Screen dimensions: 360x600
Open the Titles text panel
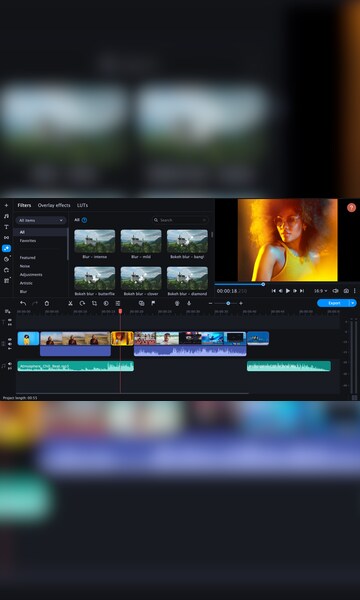6,227
